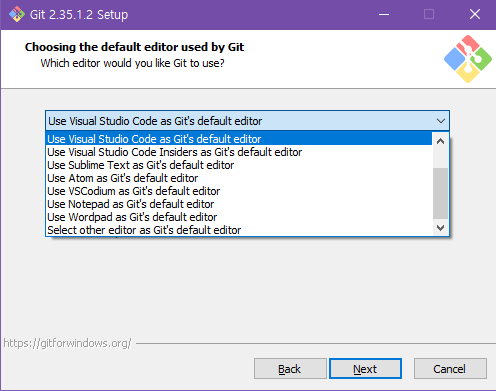496x391 pixels.
Task: Click the editor list scrollbar thumb
Action: [440, 193]
